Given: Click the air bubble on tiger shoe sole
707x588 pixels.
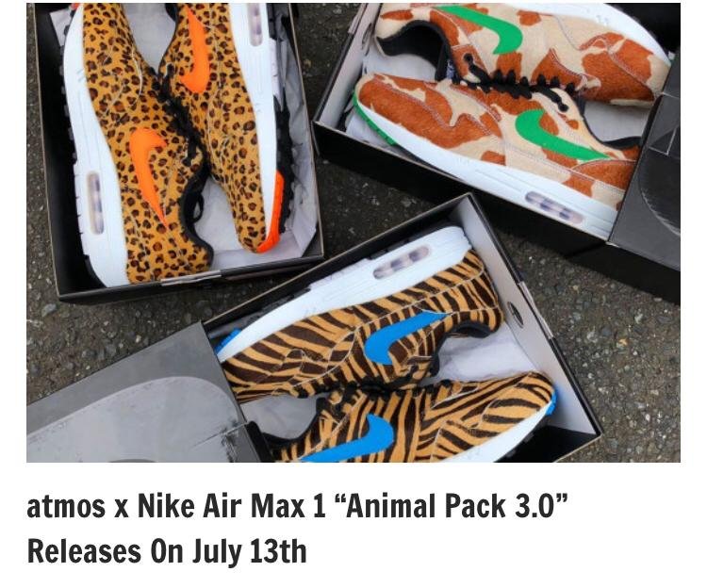Looking at the screenshot, I should (402, 261).
